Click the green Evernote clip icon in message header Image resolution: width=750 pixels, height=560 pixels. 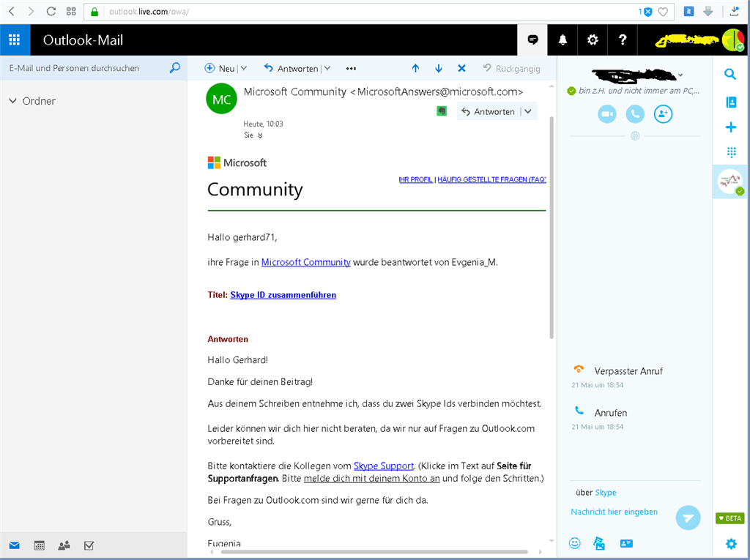tap(442, 111)
